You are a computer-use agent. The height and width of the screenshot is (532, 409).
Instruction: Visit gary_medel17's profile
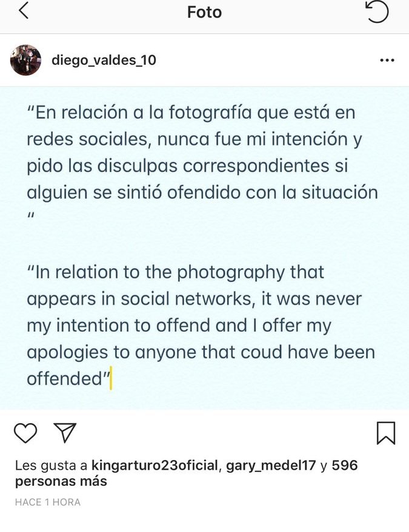[x=271, y=465]
